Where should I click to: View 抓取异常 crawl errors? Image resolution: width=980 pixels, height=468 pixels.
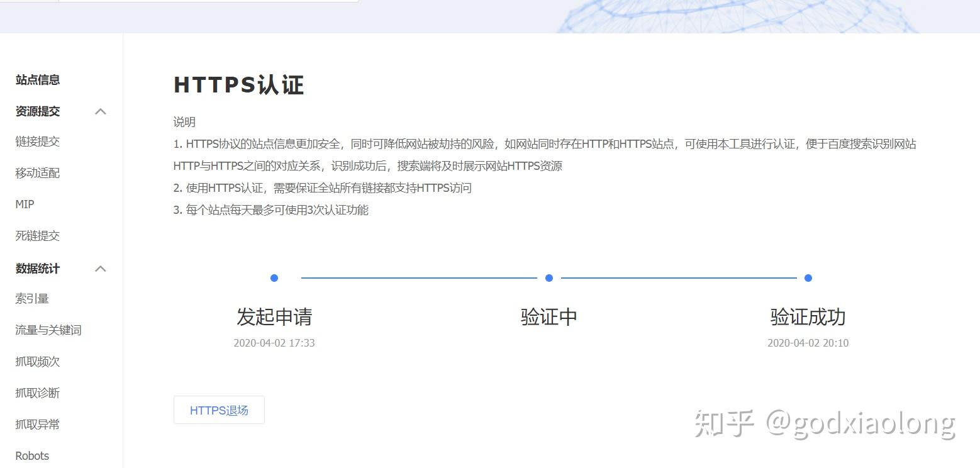tap(37, 424)
